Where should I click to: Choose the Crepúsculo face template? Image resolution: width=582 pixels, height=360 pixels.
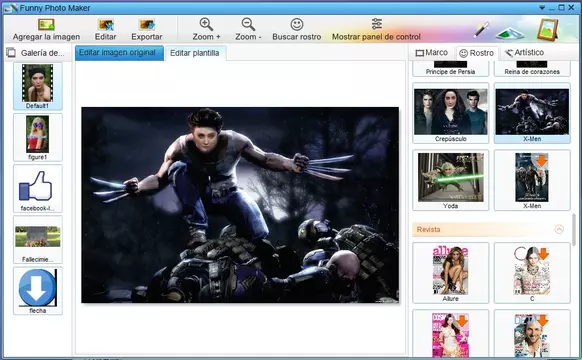(x=451, y=113)
